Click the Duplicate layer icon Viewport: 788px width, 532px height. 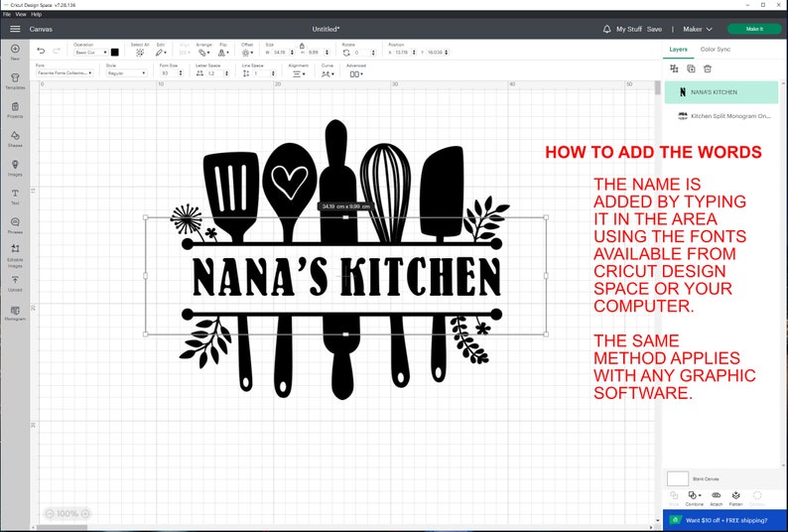click(x=691, y=68)
